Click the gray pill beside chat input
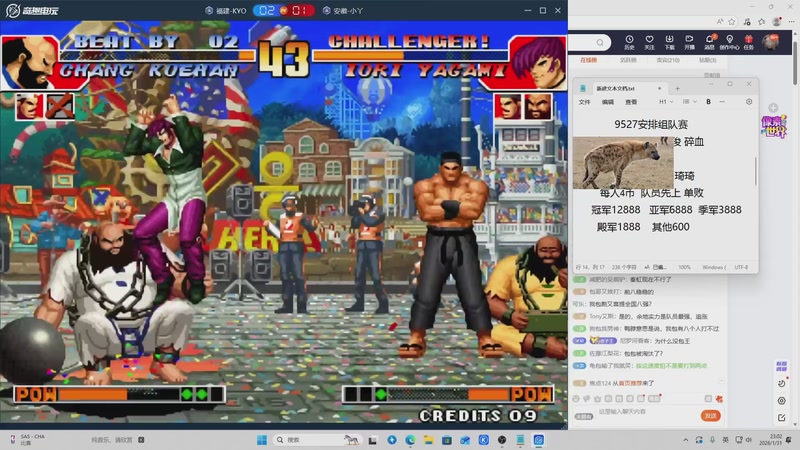Screen dimensions: 800x450 (584, 416)
